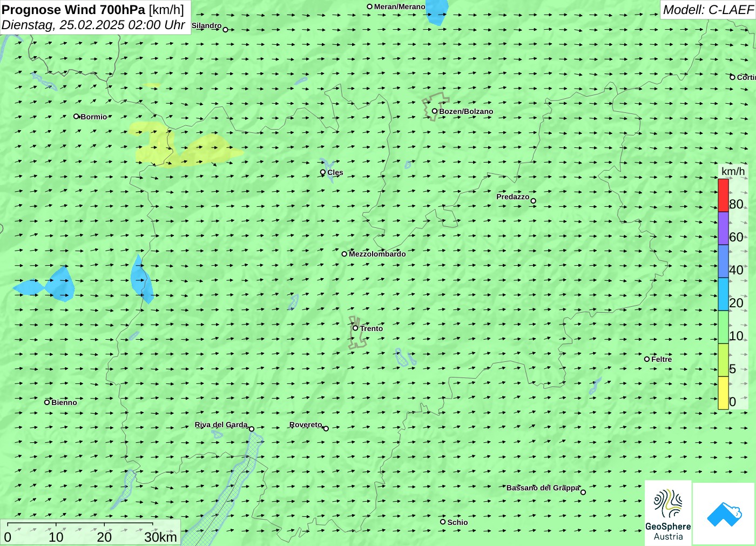This screenshot has height=546, width=756.
Task: Click the Silandro town marker
Action: [x=226, y=30]
